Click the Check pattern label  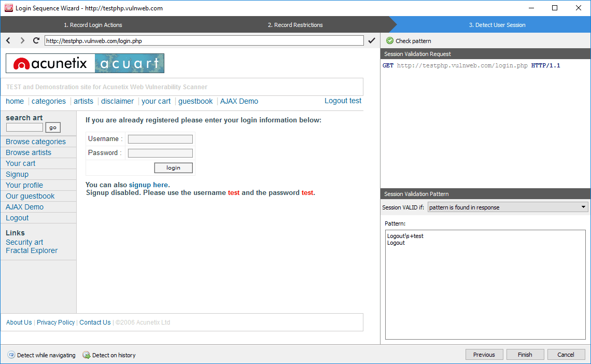click(413, 40)
